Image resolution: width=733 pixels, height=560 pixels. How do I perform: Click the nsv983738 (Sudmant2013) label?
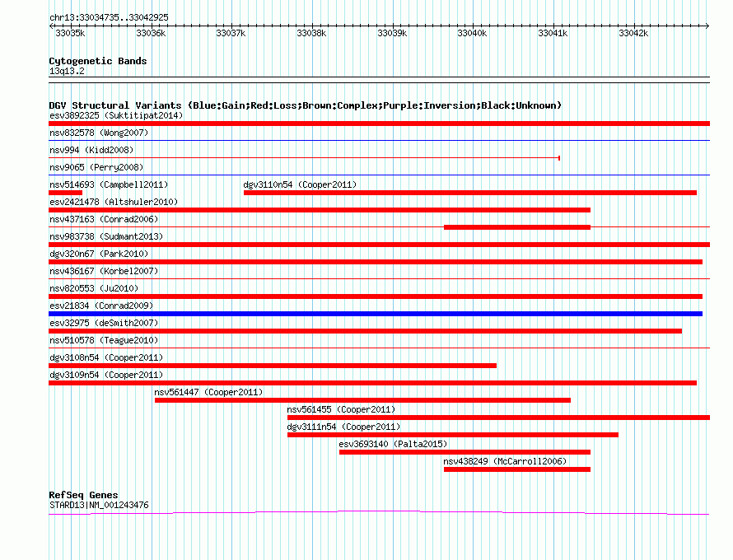coord(106,236)
